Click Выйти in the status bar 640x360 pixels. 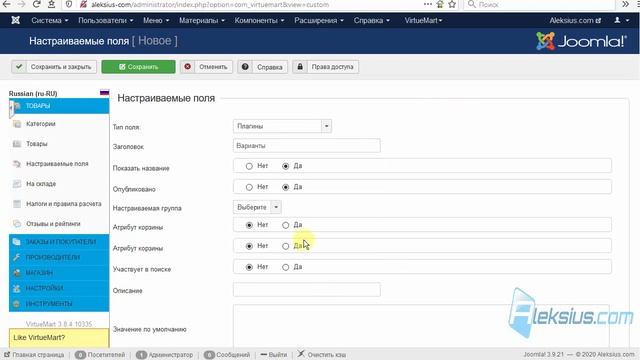click(273, 355)
